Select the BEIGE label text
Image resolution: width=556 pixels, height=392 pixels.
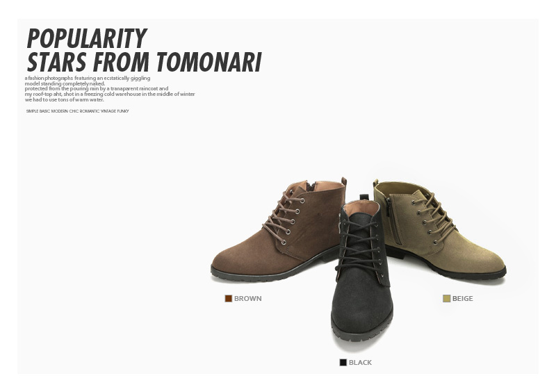(x=462, y=298)
